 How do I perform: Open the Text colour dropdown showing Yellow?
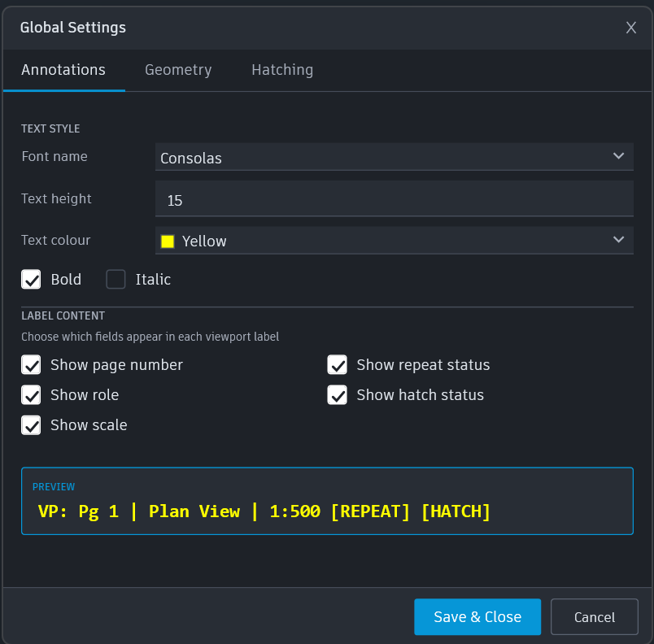pos(395,241)
